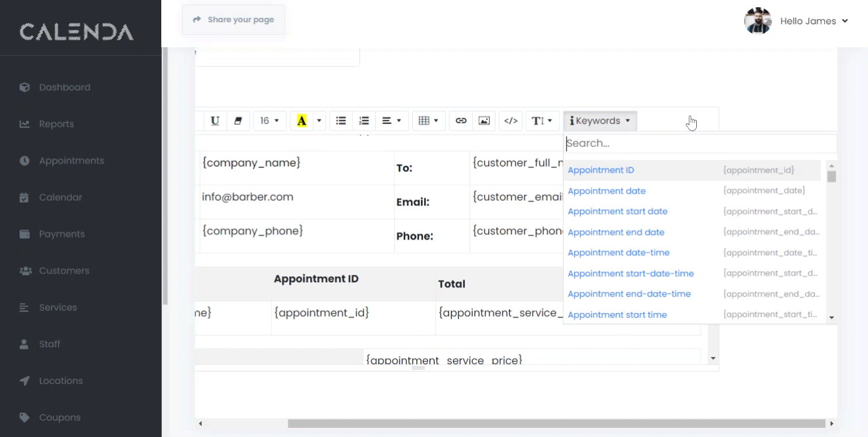Apply the yellow highlight text color
The image size is (868, 437).
[x=302, y=121]
